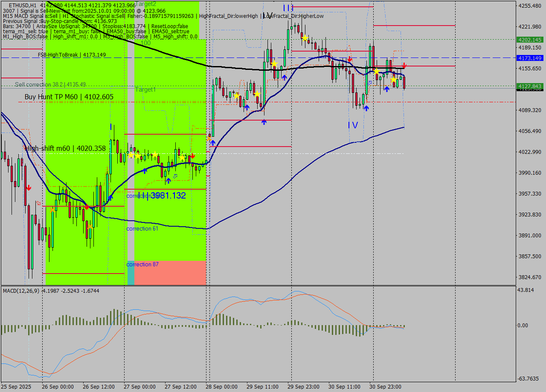Select the topmost yellow star marker
This screenshot has height=392, width=546.
click(305, 38)
